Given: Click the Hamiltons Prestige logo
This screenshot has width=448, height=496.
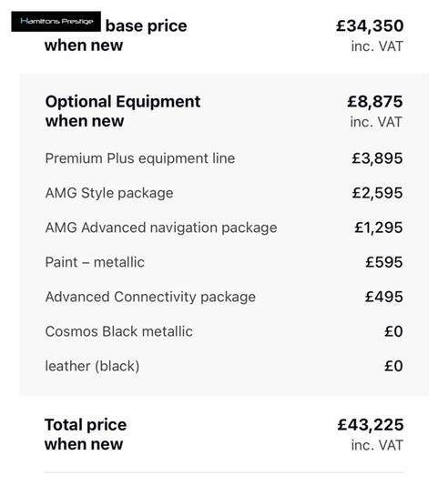Looking at the screenshot, I should tap(56, 22).
